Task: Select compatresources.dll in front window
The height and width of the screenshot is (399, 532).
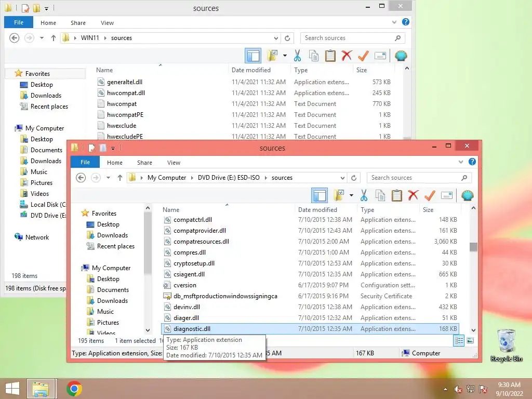Action: tap(201, 242)
